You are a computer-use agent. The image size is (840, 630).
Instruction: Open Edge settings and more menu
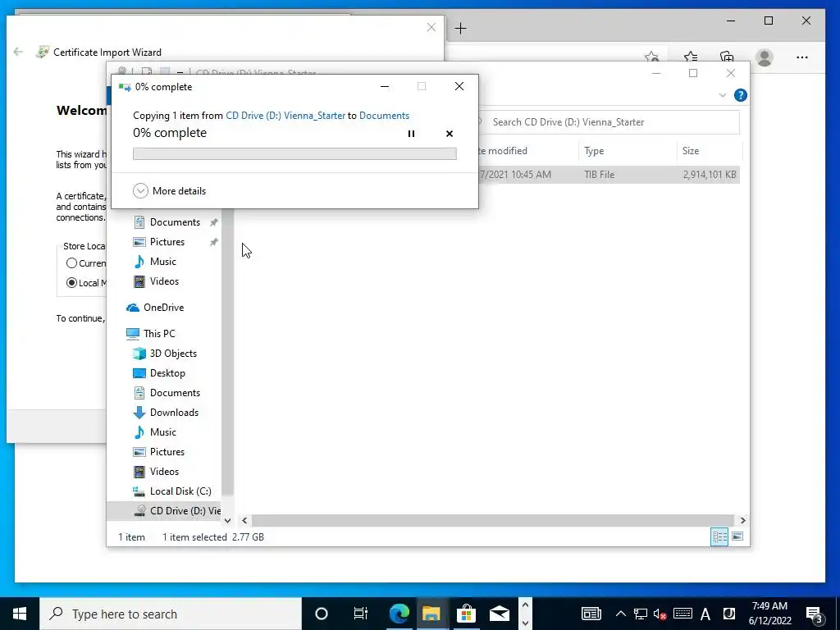[x=802, y=57]
